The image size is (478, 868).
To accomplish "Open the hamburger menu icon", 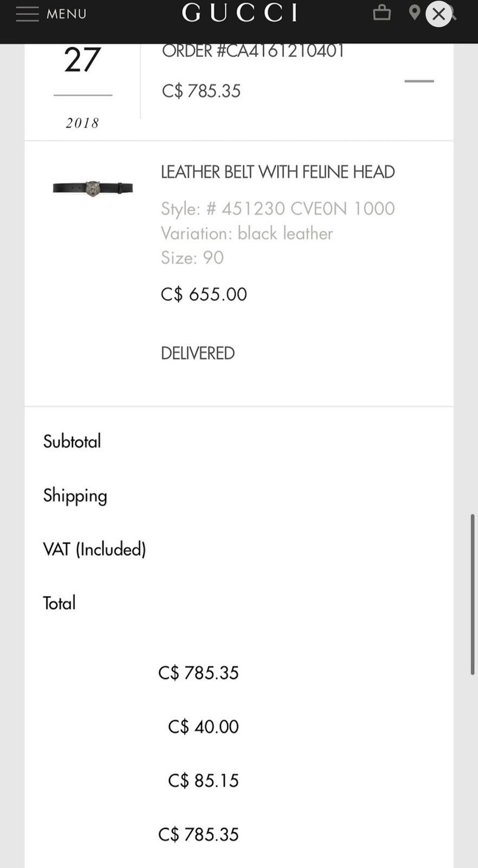I will [27, 14].
